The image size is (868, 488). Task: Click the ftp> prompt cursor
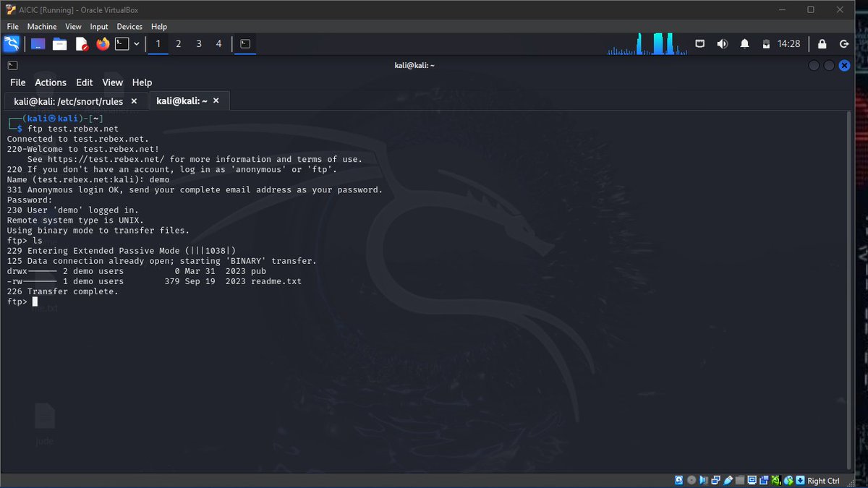35,301
